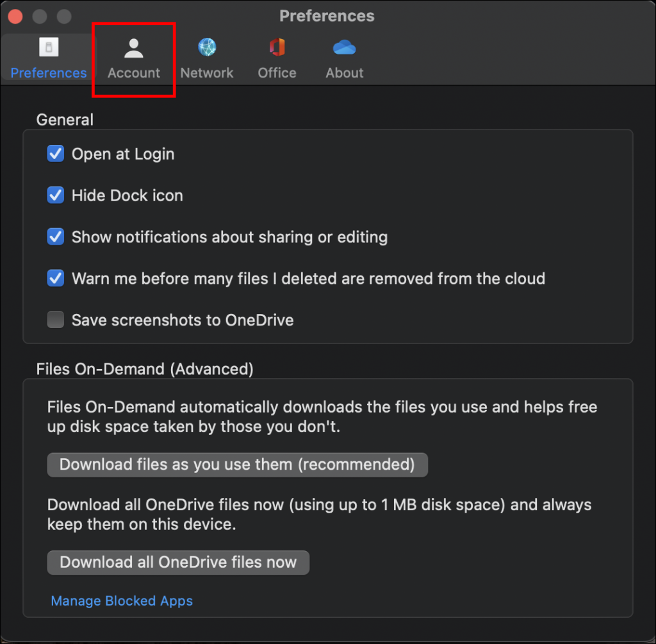Open Network settings via the globe icon
Screen dimensions: 656x644
pyautogui.click(x=206, y=47)
